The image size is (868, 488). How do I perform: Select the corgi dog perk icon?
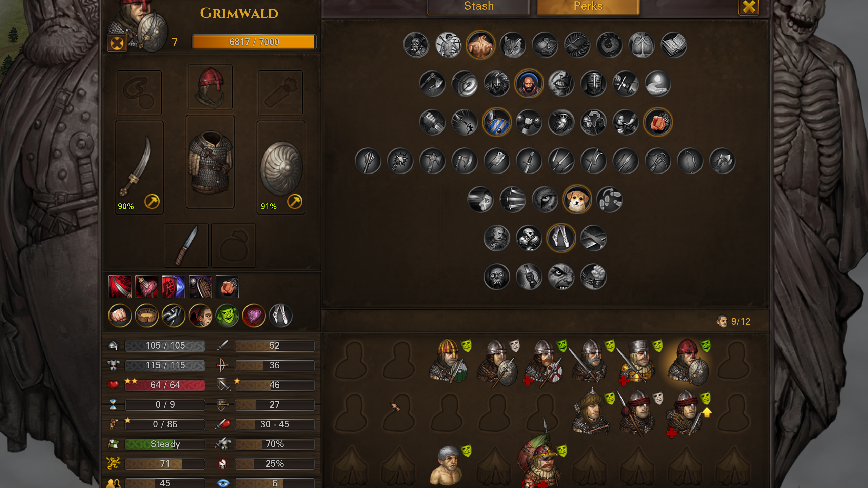coord(577,200)
